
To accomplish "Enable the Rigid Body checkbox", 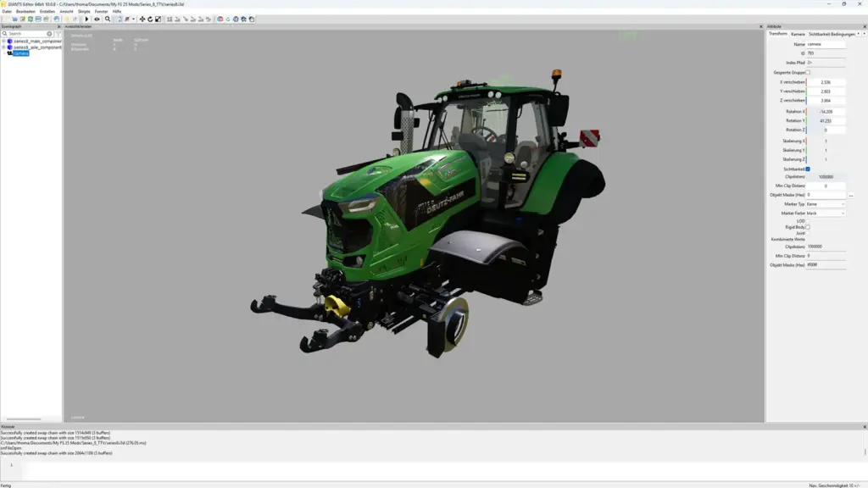I will [x=808, y=227].
